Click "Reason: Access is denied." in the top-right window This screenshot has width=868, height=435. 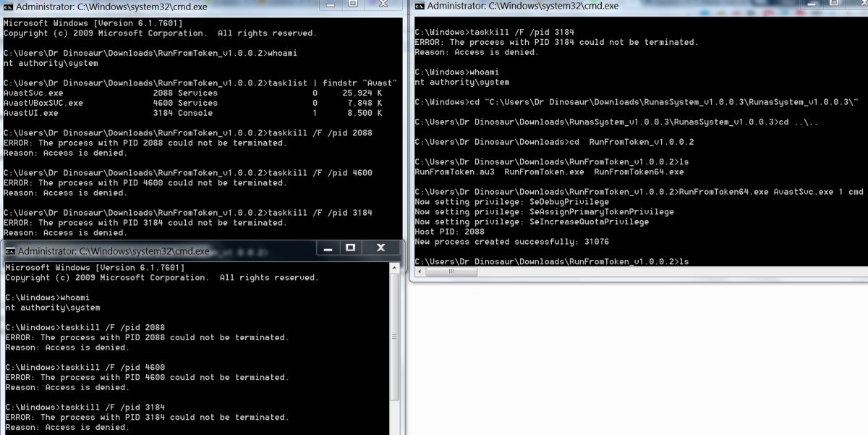click(x=477, y=52)
